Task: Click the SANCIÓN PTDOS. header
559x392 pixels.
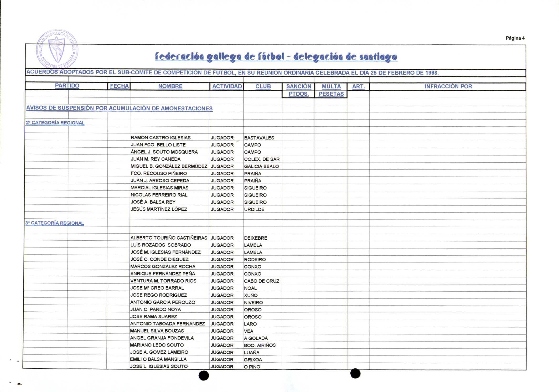Action: 299,90
